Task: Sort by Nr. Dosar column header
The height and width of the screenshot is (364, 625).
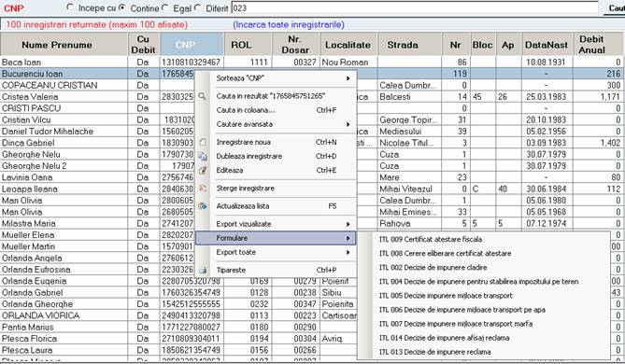Action: click(x=296, y=45)
